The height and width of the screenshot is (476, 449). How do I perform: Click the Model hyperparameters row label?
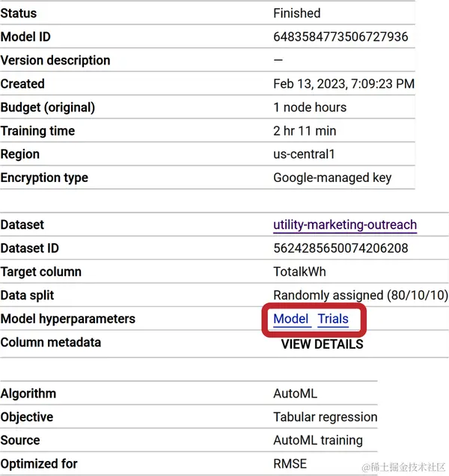tap(68, 319)
